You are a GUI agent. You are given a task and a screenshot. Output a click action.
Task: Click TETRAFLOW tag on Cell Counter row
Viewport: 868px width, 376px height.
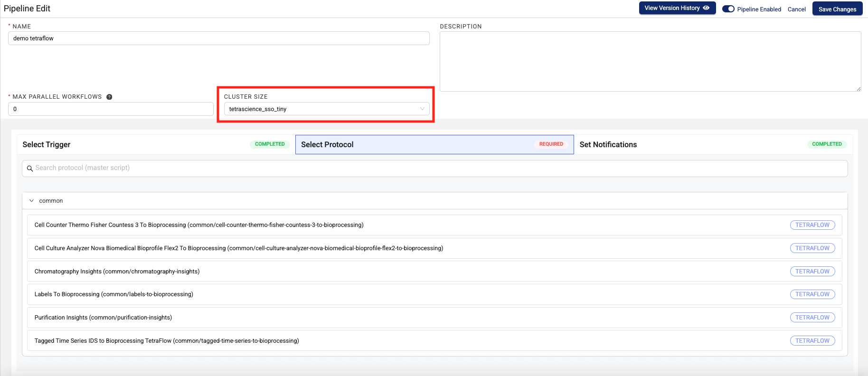coord(812,225)
